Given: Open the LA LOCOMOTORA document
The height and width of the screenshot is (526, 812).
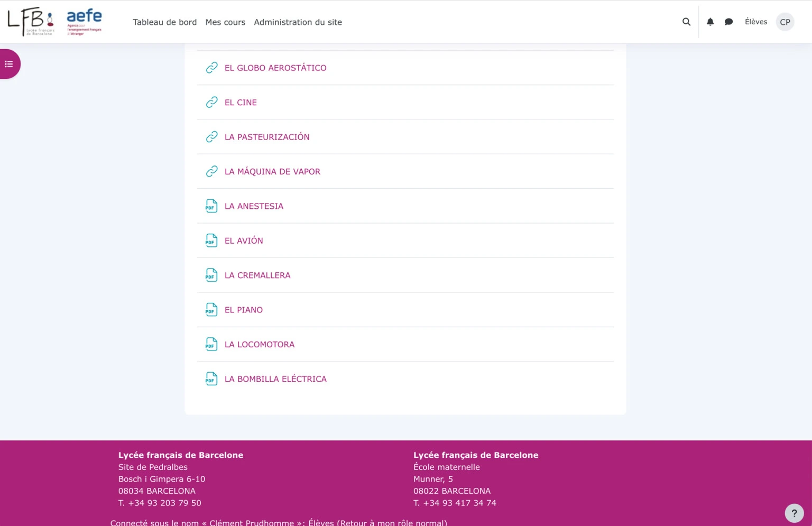Looking at the screenshot, I should point(259,344).
